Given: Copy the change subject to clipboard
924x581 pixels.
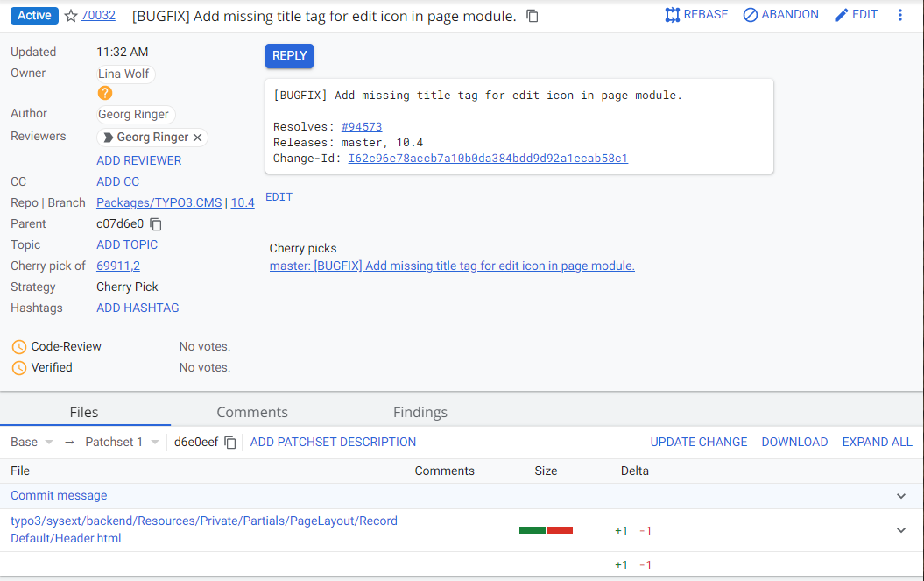Looking at the screenshot, I should (x=533, y=16).
